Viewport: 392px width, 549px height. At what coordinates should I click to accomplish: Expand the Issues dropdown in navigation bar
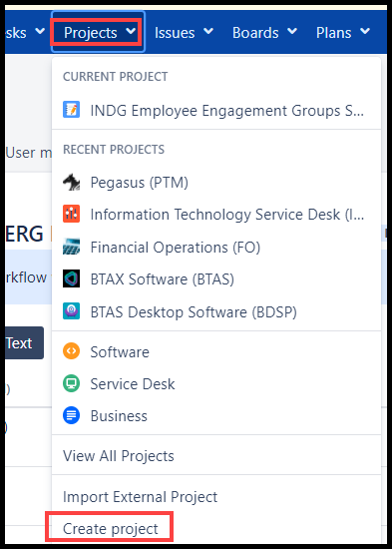click(184, 32)
